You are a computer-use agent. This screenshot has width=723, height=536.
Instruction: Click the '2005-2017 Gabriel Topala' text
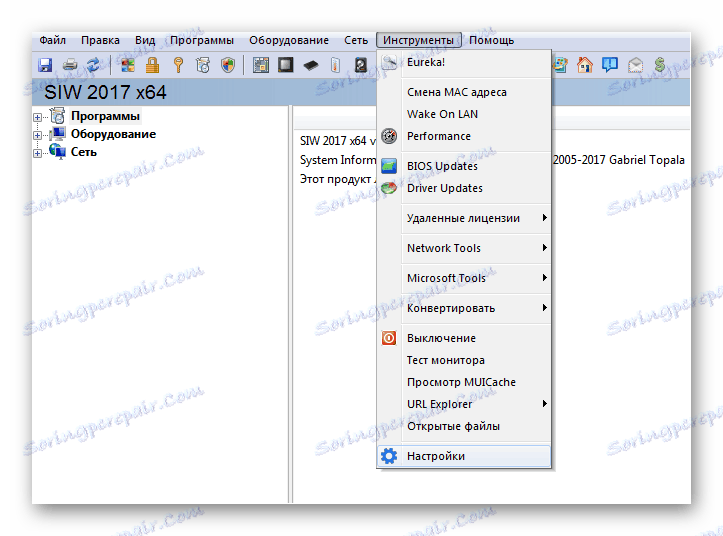coord(619,160)
